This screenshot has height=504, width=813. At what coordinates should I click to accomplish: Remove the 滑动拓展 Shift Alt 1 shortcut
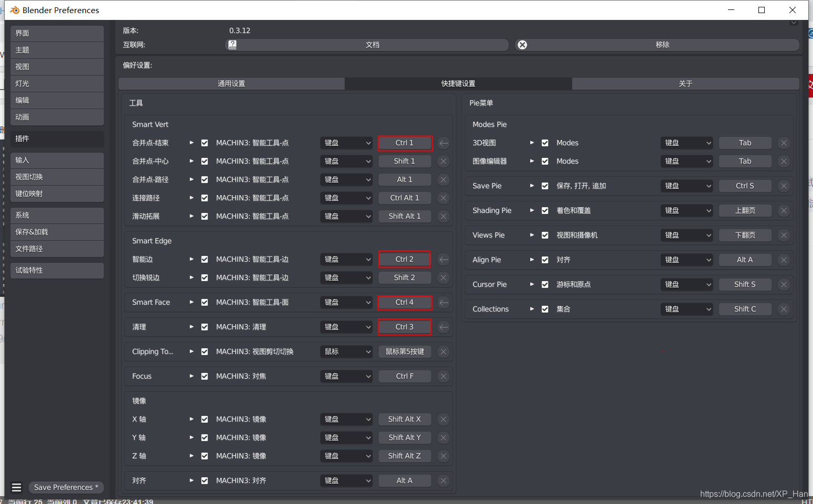[444, 216]
